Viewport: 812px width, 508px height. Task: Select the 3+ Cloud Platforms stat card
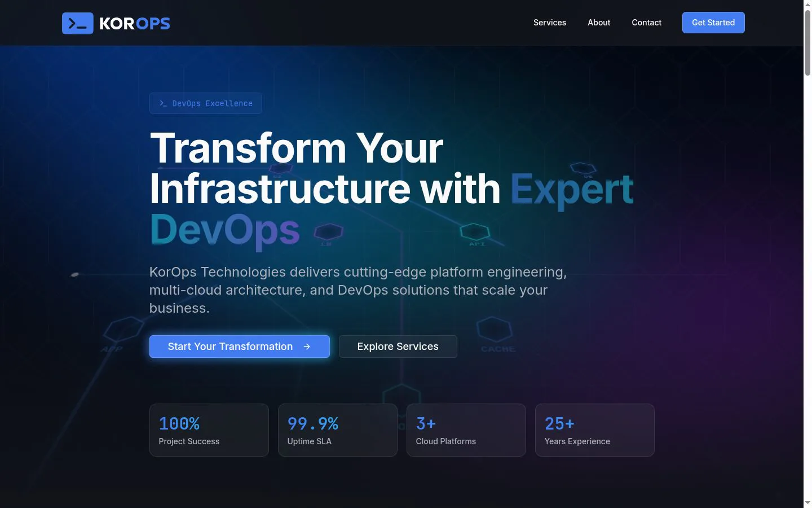click(x=466, y=430)
